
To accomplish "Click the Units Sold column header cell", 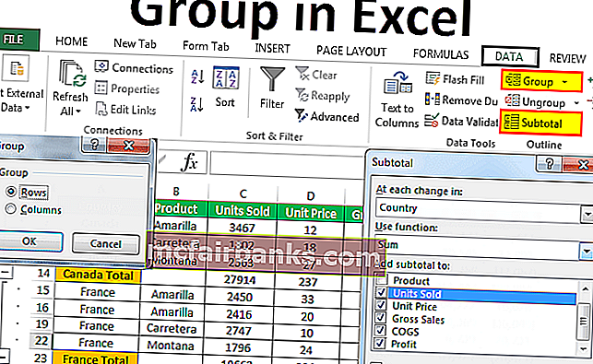I will 243,210.
